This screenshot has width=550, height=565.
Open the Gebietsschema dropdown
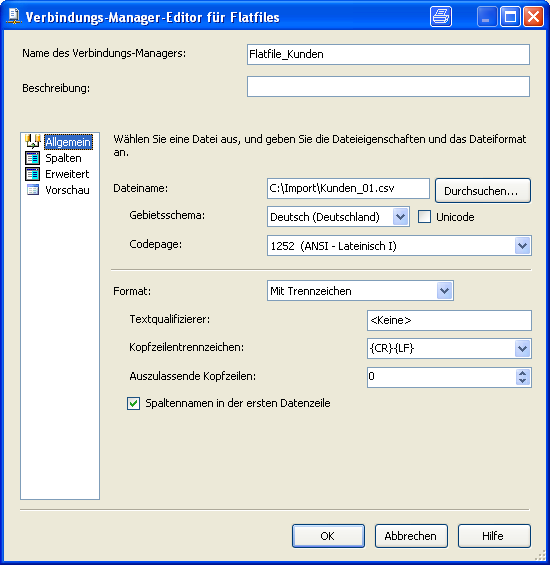400,217
